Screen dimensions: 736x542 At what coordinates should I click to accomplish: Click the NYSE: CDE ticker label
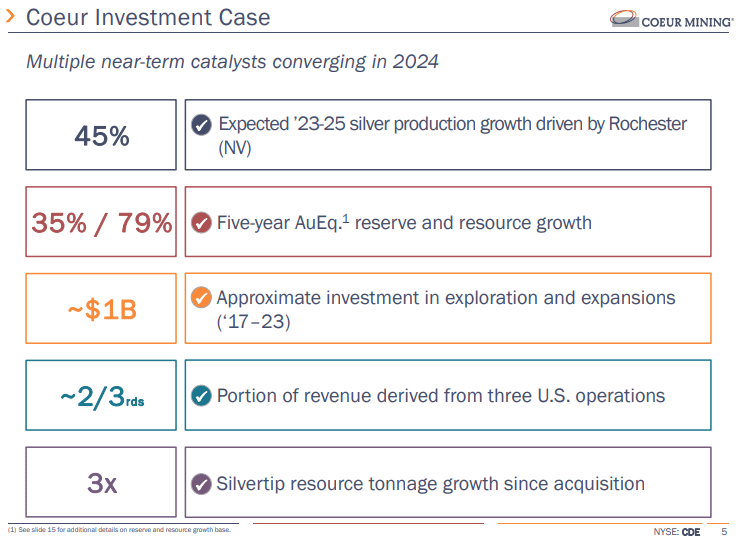click(x=670, y=531)
